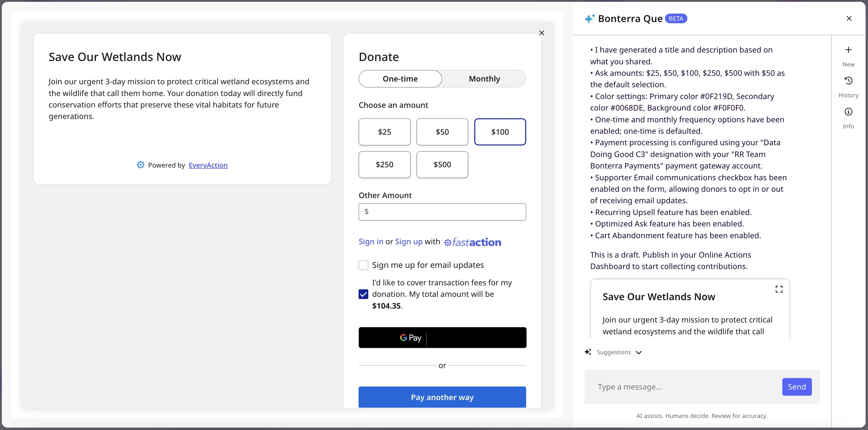This screenshot has width=868, height=430.
Task: Click the Other Amount input field
Action: (x=442, y=212)
